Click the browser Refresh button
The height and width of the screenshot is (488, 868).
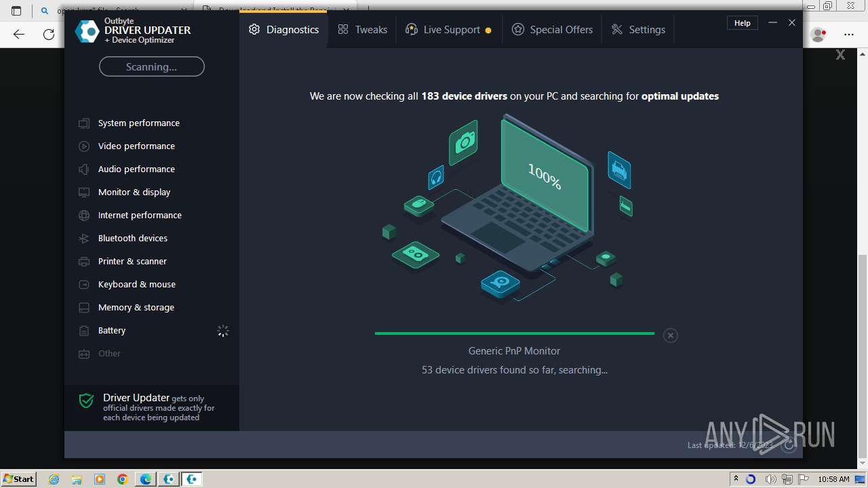pyautogui.click(x=49, y=34)
